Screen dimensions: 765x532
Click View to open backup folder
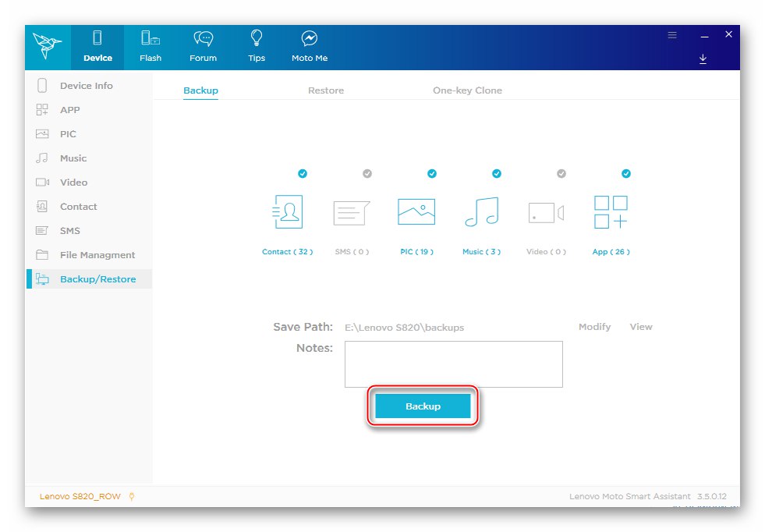point(641,327)
